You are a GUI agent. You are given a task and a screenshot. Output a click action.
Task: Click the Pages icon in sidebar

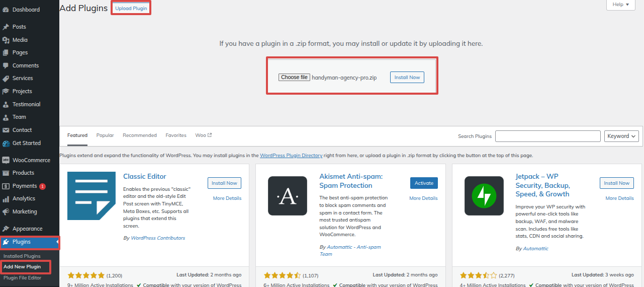(x=6, y=52)
